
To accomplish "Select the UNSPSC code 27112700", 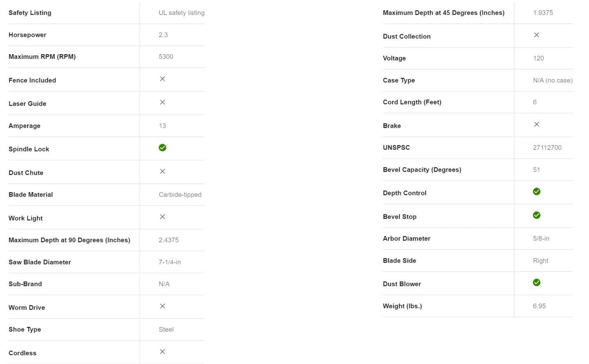I will coord(547,148).
